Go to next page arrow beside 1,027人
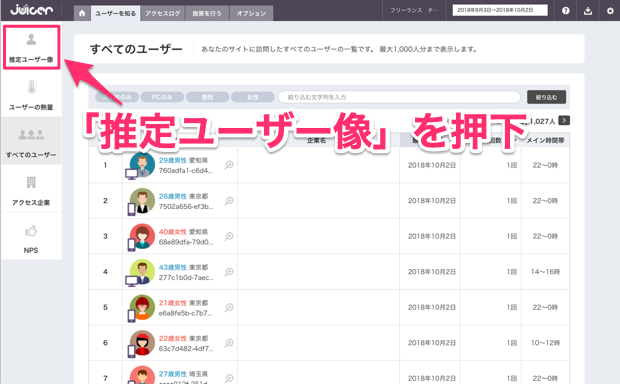The image size is (620, 384). pos(564,121)
